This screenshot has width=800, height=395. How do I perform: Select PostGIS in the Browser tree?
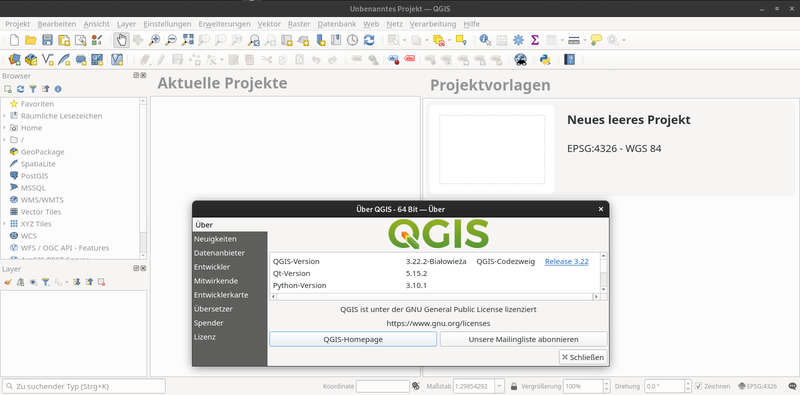(x=34, y=176)
